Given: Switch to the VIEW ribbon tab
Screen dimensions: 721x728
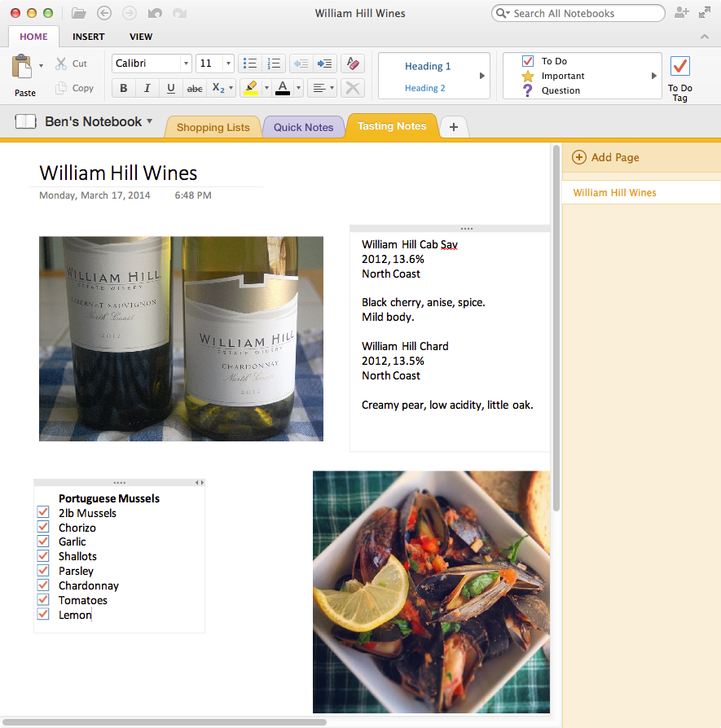Looking at the screenshot, I should (x=141, y=37).
